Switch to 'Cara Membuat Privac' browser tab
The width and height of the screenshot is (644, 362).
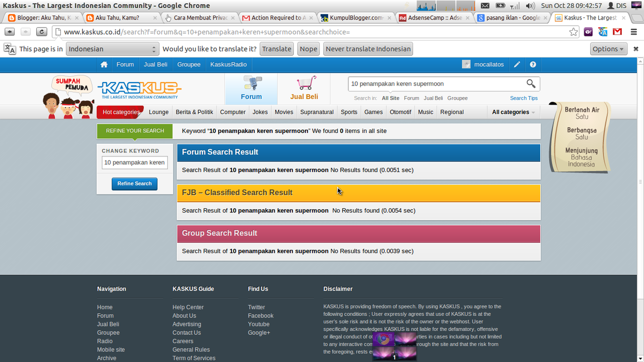point(199,18)
